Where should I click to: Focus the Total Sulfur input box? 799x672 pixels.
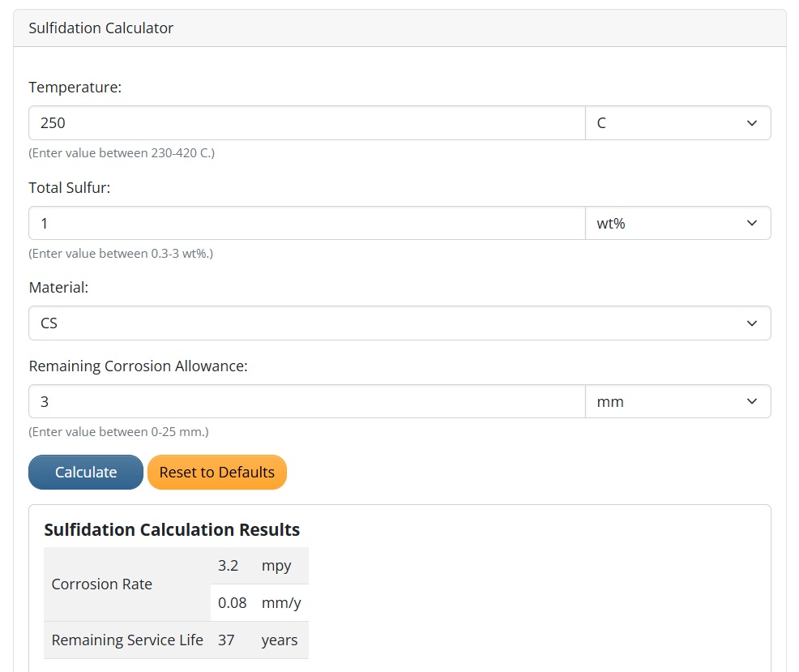pos(306,223)
